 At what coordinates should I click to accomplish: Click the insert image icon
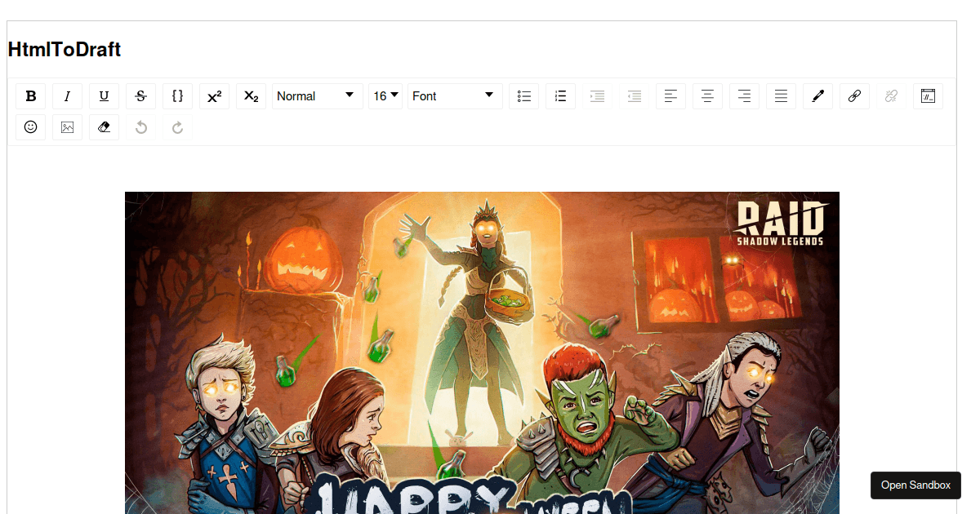click(x=68, y=127)
